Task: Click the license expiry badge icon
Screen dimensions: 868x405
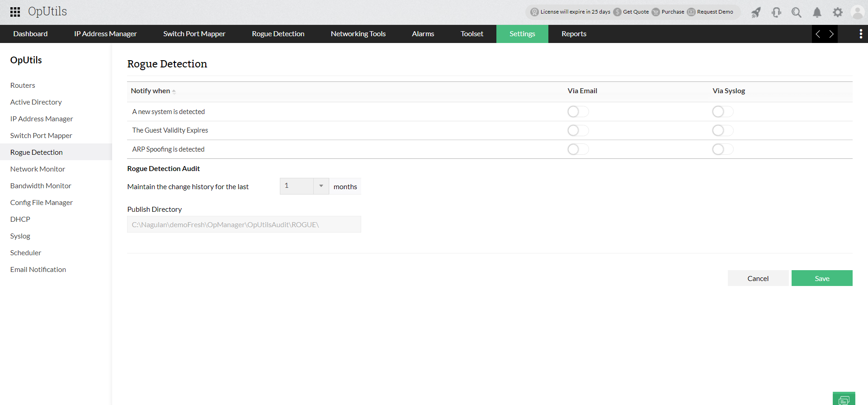Action: coord(534,12)
